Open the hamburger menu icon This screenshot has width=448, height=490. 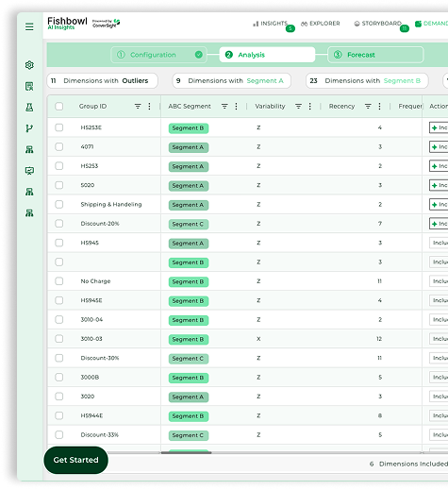tap(29, 26)
